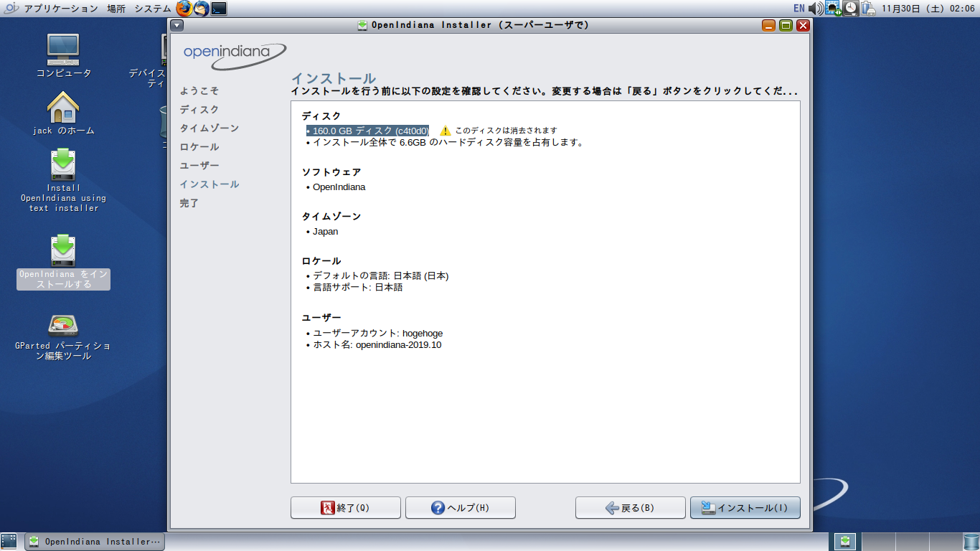
Task: Click the date and time clock
Action: [x=928, y=9]
